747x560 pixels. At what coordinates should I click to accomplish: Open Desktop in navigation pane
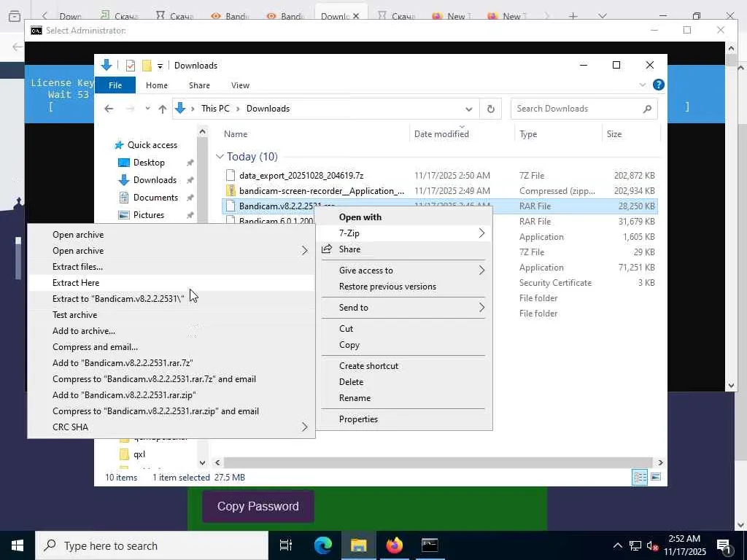pos(141,163)
